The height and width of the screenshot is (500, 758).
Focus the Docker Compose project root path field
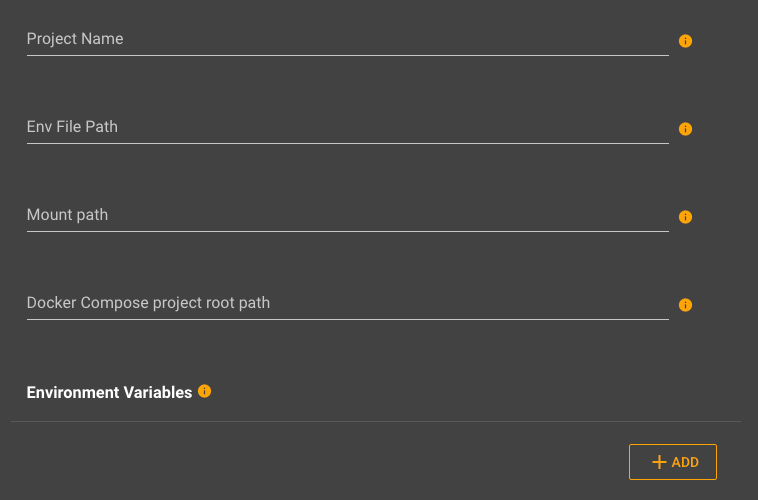click(x=348, y=304)
